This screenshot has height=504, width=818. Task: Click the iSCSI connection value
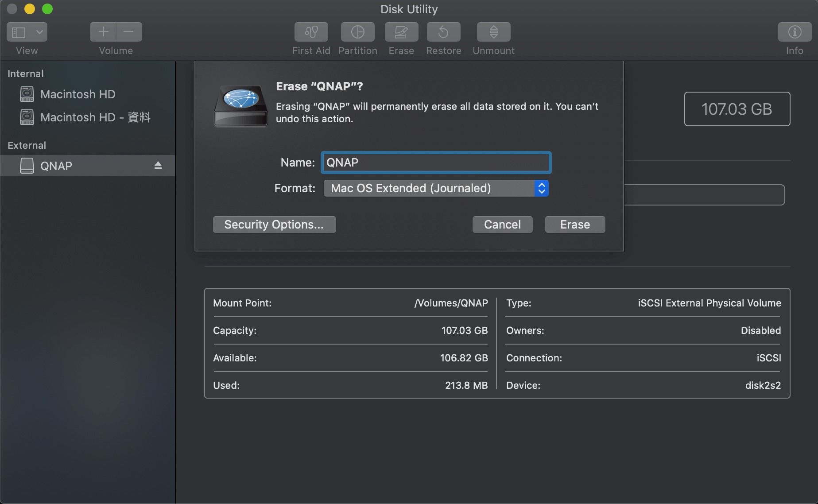point(769,358)
